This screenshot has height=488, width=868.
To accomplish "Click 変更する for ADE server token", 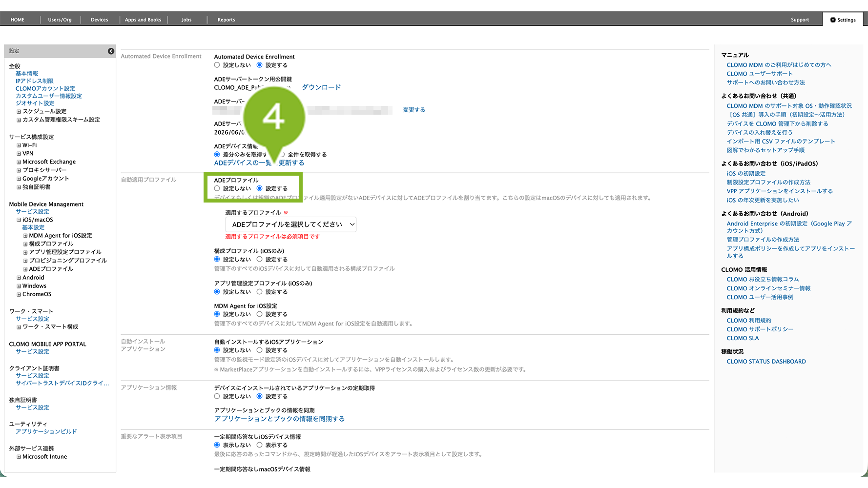I will pyautogui.click(x=414, y=110).
